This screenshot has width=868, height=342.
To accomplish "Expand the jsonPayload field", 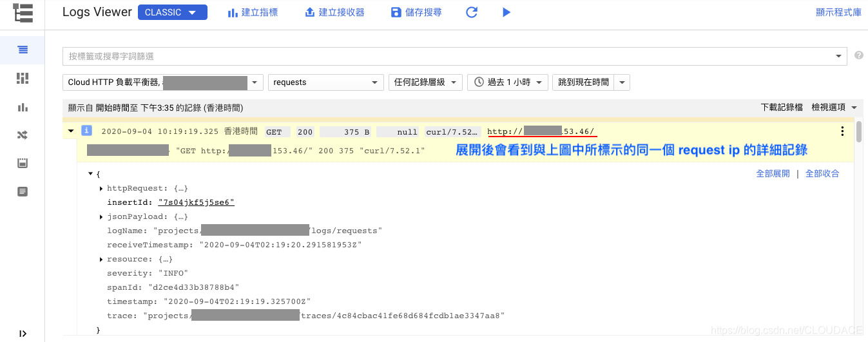I will pyautogui.click(x=102, y=216).
